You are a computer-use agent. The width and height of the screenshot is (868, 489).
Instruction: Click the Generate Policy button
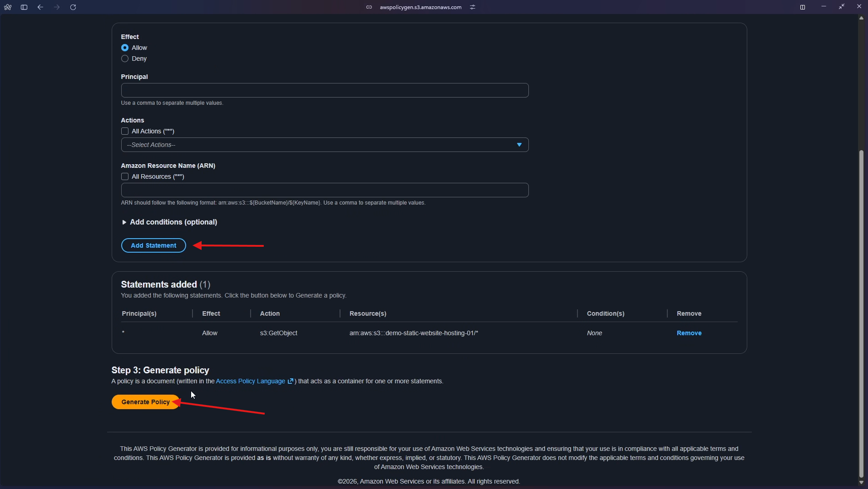pyautogui.click(x=145, y=401)
